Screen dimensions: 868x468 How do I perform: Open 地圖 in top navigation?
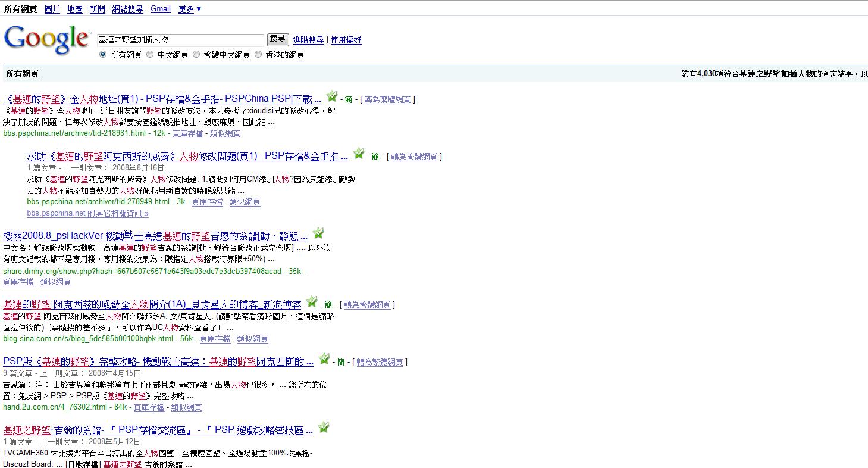coord(75,9)
